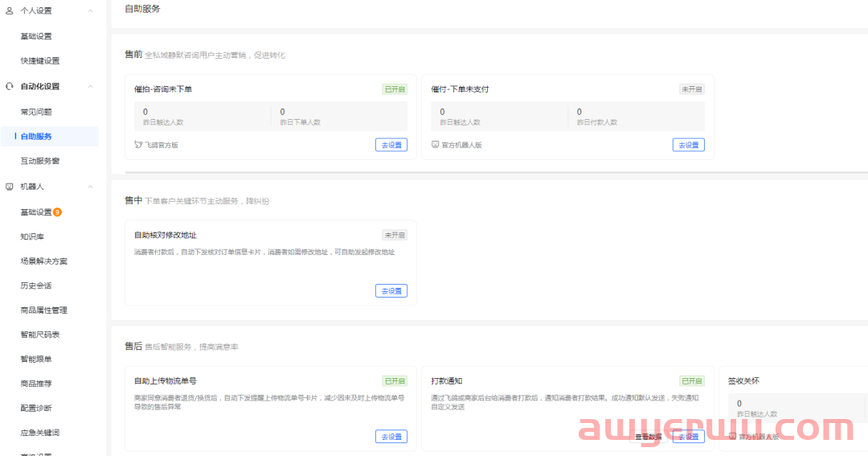Open 快捷键设置 in the sidebar
Image resolution: width=868 pixels, height=456 pixels.
40,61
